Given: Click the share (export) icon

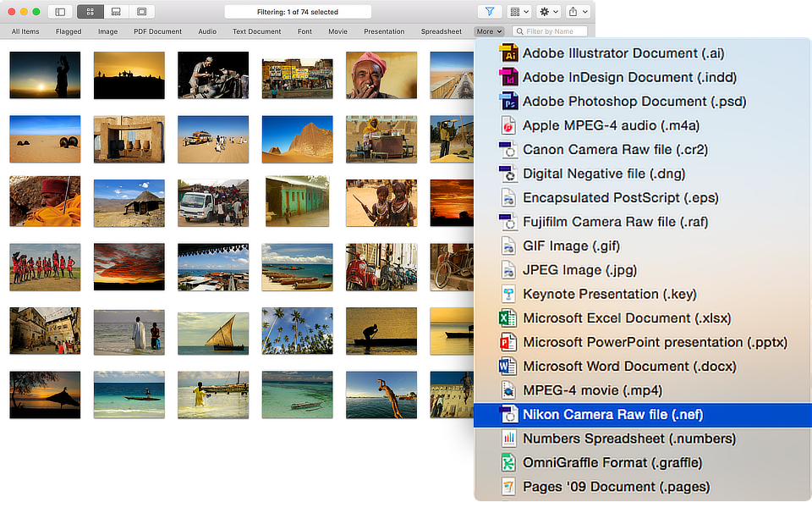Looking at the screenshot, I should 574,11.
